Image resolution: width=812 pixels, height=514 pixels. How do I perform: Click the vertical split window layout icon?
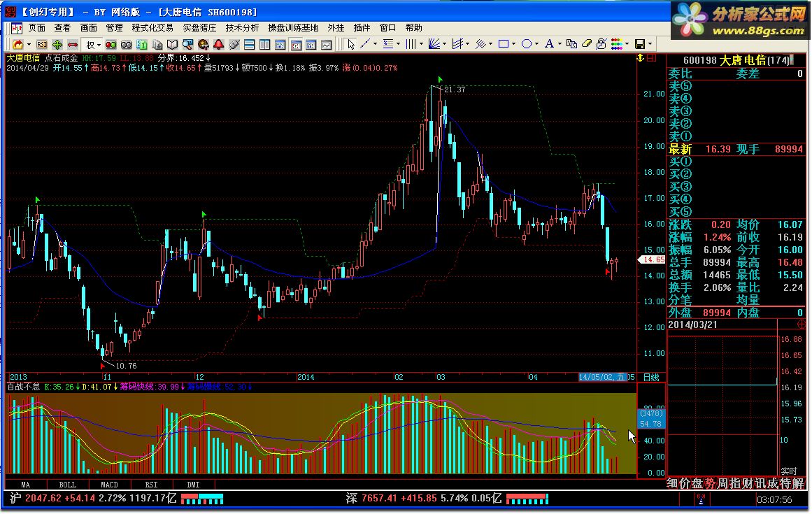264,45
